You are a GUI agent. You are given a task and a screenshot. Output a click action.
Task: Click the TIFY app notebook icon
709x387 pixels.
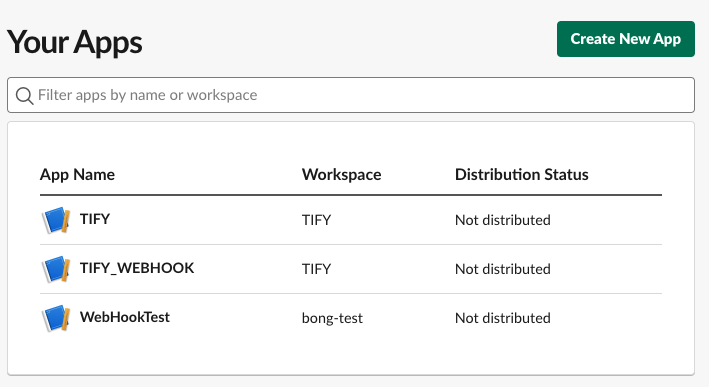click(56, 220)
